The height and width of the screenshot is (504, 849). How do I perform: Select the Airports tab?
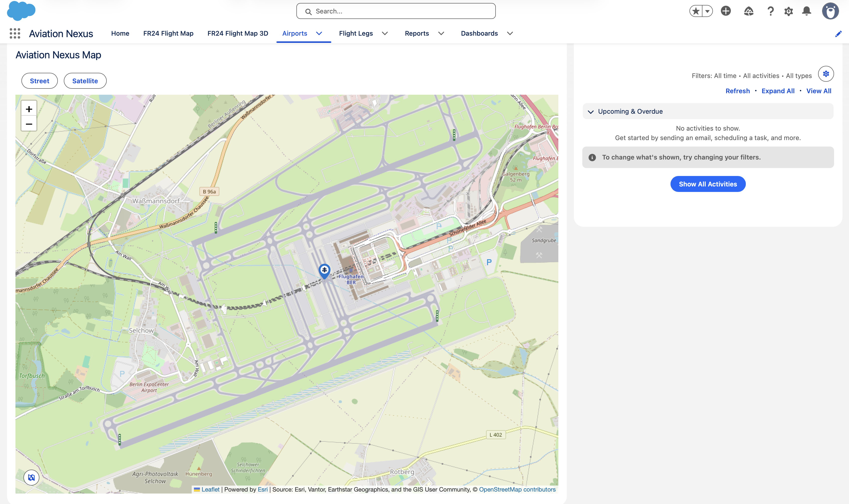pos(295,33)
